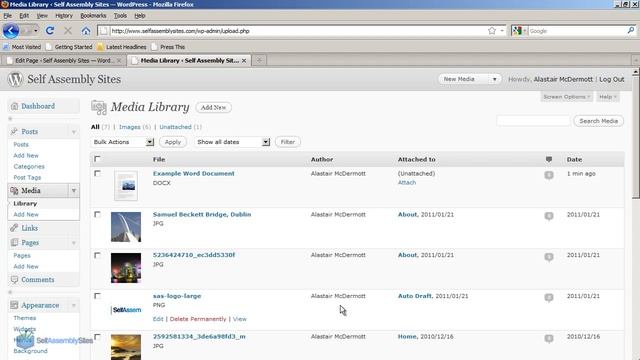This screenshot has height=360, width=640.
Task: Collapse the Posts sidebar menu arrow
Action: pos(74,132)
